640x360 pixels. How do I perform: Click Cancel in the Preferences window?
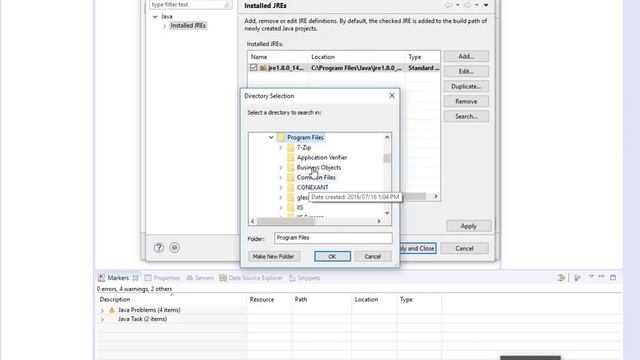pyautogui.click(x=464, y=248)
